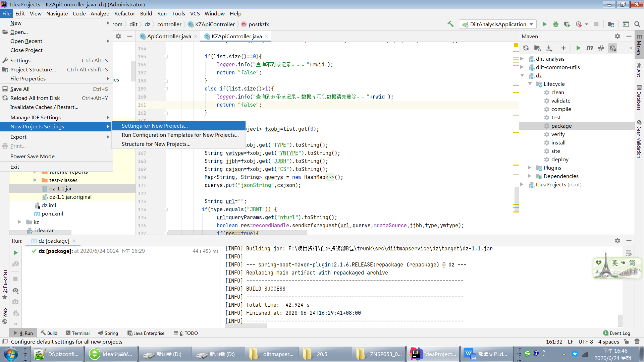Open the Windows Start button

[x=11, y=354]
